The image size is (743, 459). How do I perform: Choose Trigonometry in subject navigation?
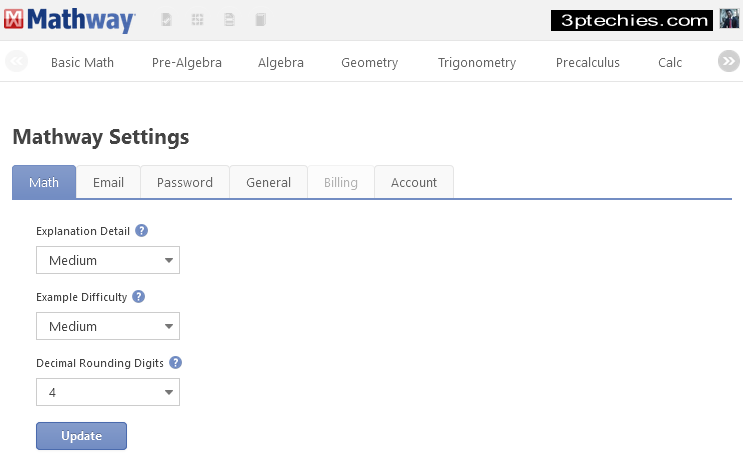[477, 62]
